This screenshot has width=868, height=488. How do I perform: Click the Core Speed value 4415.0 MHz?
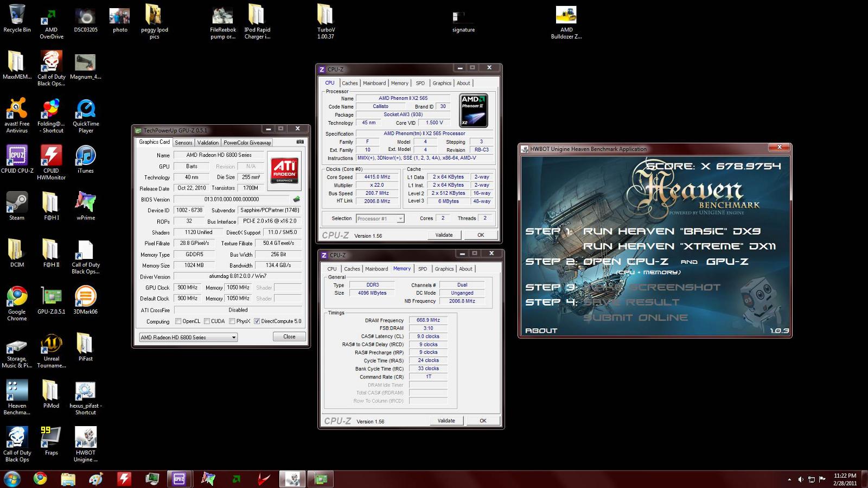pyautogui.click(x=377, y=177)
